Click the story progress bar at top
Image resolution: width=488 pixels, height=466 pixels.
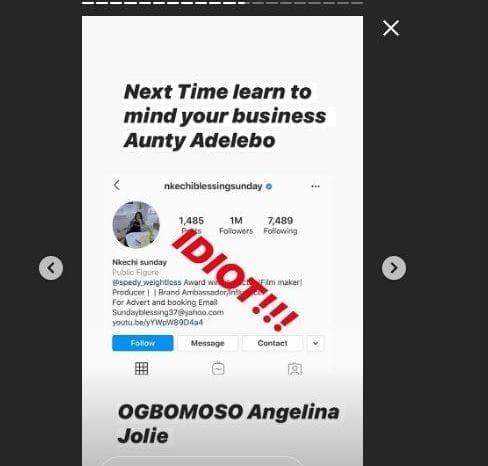(x=222, y=3)
